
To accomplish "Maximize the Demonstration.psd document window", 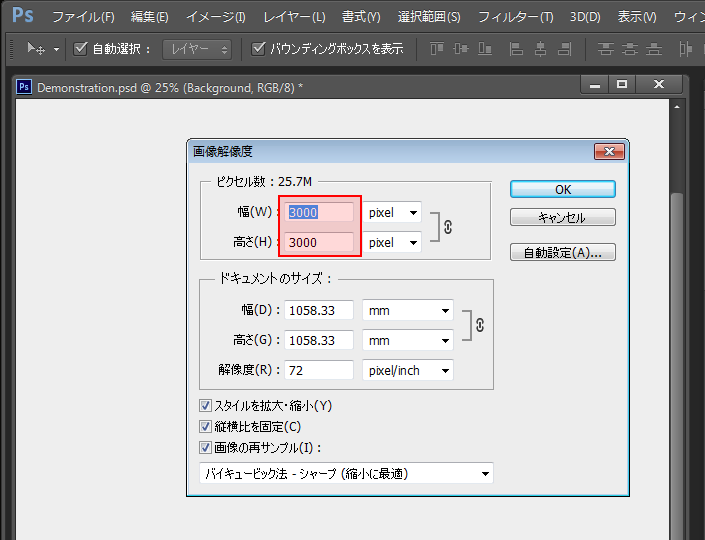I will click(622, 84).
